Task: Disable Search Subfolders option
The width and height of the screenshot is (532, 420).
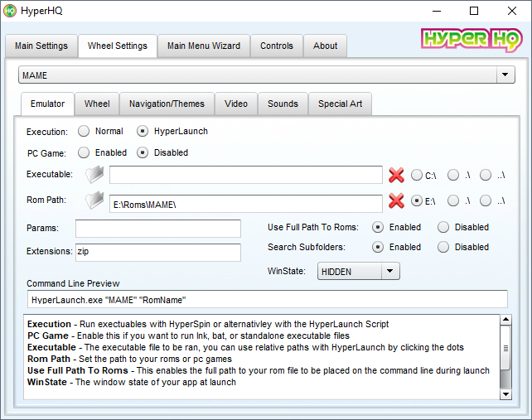Action: (443, 247)
